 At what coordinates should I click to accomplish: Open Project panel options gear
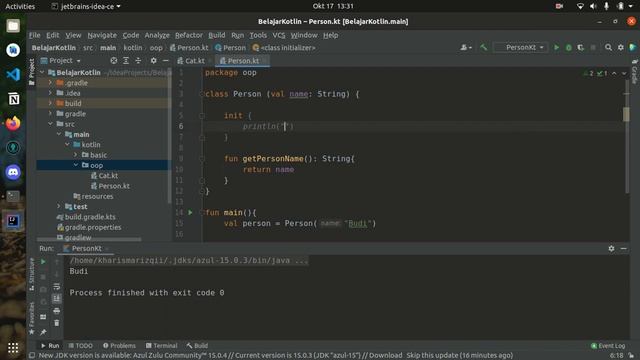(153, 60)
